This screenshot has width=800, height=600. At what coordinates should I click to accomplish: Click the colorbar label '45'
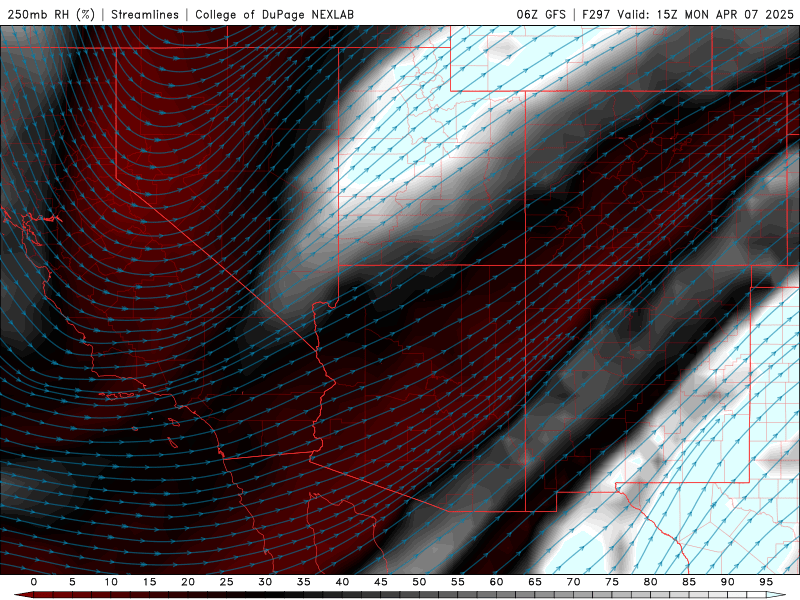(381, 582)
